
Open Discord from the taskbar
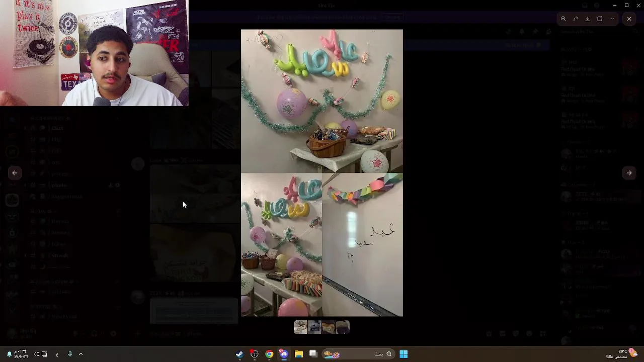click(284, 354)
